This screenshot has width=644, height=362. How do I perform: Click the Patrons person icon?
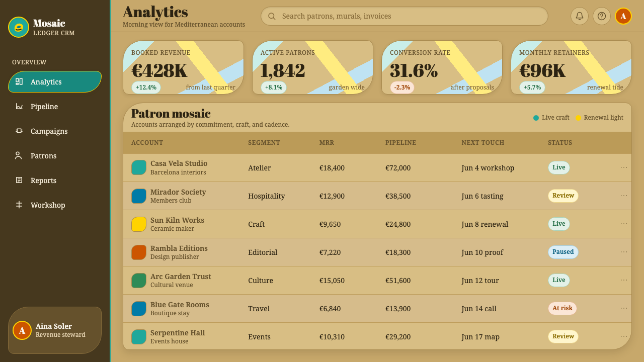19,155
